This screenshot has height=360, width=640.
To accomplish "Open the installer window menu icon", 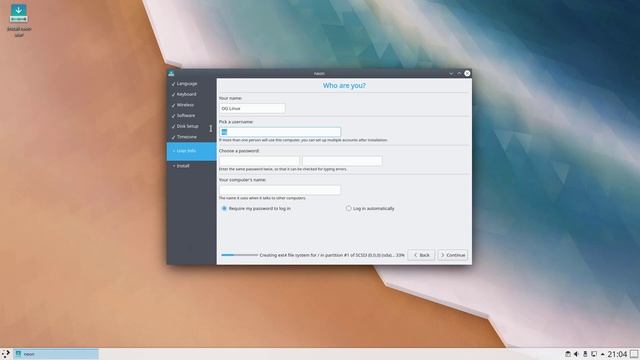I will (171, 73).
